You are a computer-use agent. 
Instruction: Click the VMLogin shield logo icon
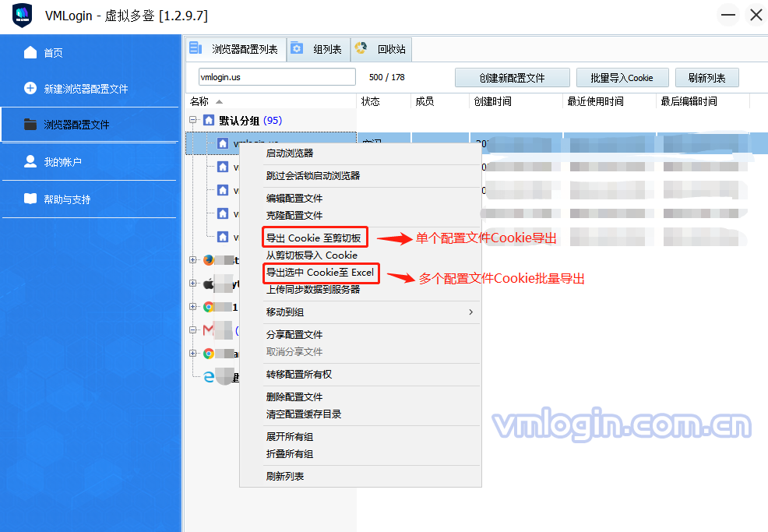click(22, 16)
